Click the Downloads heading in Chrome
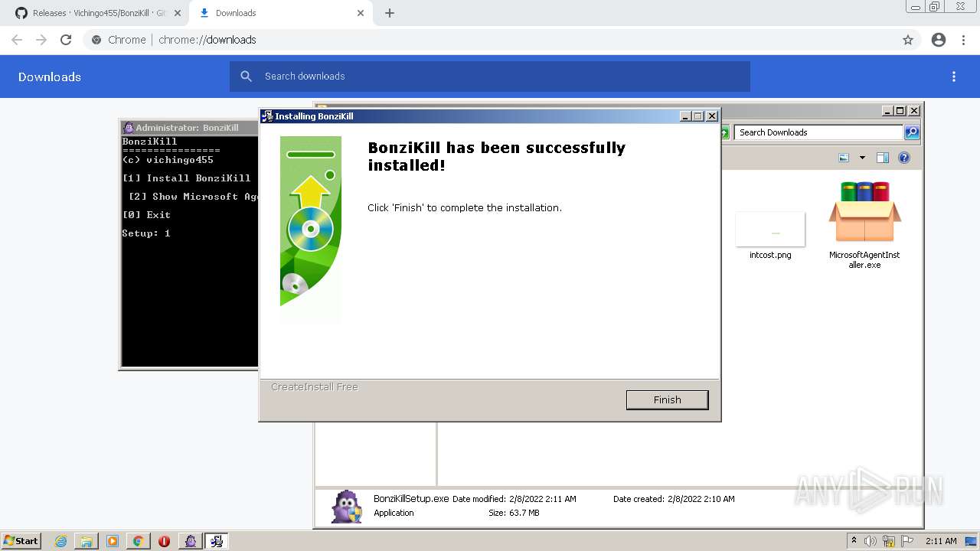Viewport: 980px width, 551px height. click(x=50, y=77)
